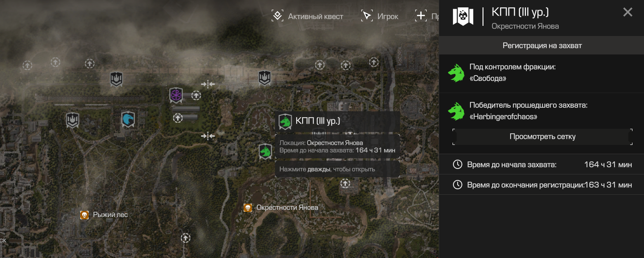Click the Просмотреть сетку button
This screenshot has width=644, height=258.
point(543,137)
